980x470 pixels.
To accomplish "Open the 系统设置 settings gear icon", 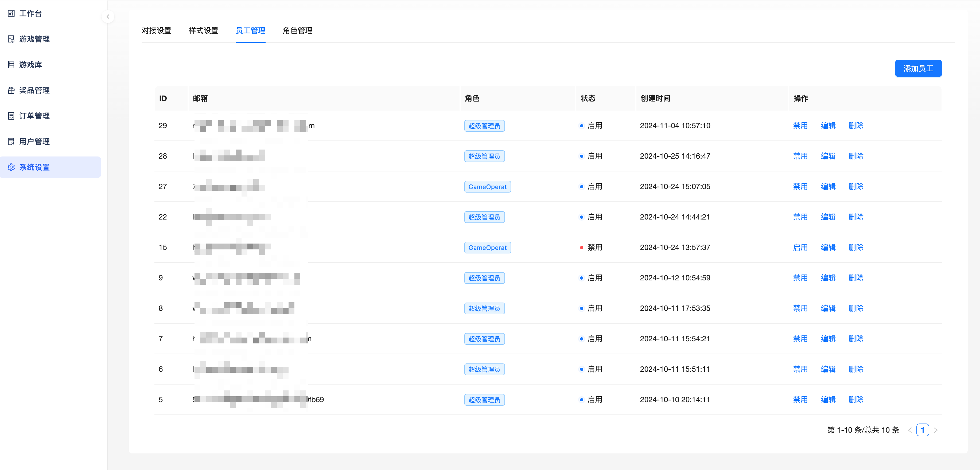I will (x=11, y=167).
